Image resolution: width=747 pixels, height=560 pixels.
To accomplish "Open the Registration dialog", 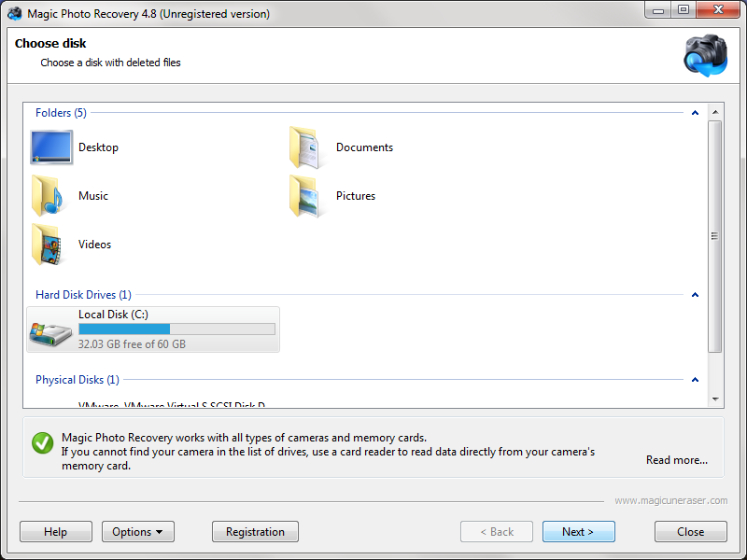I will pos(255,532).
